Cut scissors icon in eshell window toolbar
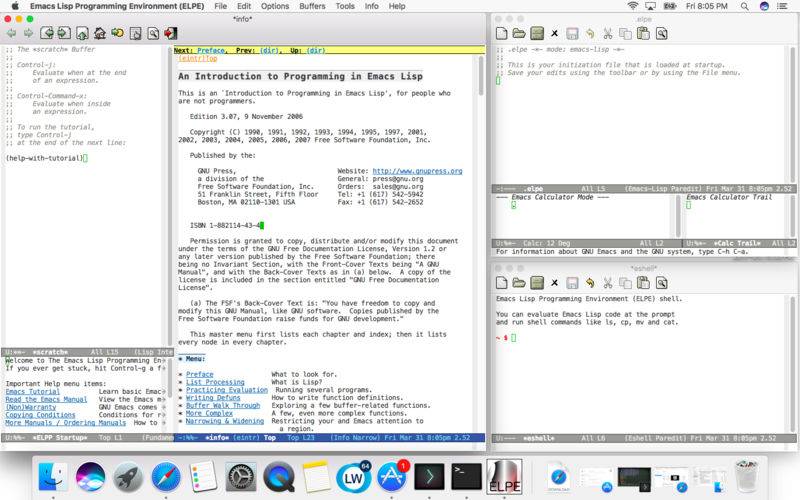Screen dimensions: 800x500 coord(608,283)
